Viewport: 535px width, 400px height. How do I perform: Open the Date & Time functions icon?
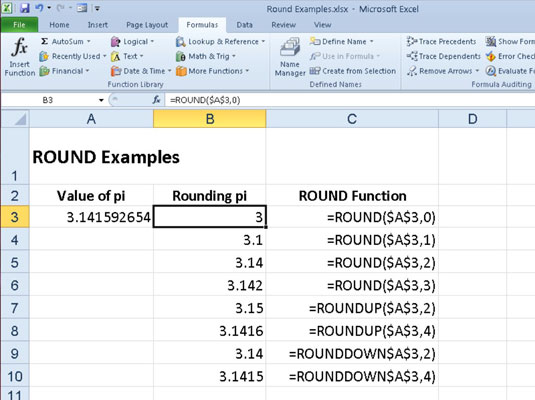116,71
